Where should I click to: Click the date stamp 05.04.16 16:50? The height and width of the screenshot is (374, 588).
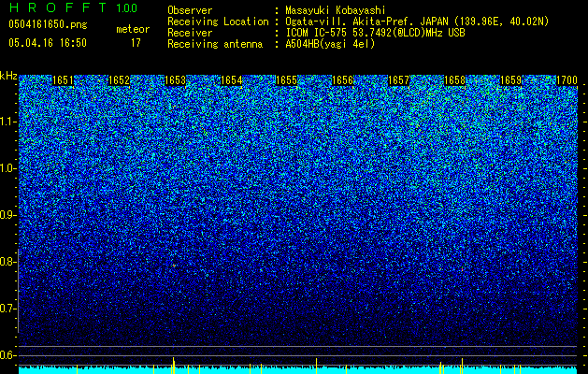48,43
